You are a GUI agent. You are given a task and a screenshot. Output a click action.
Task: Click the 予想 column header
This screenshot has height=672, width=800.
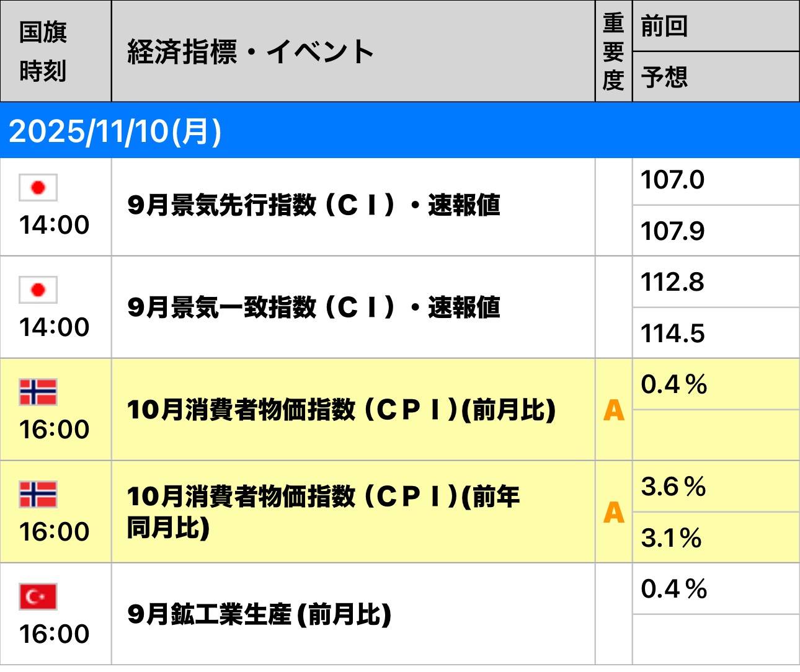pos(664,77)
